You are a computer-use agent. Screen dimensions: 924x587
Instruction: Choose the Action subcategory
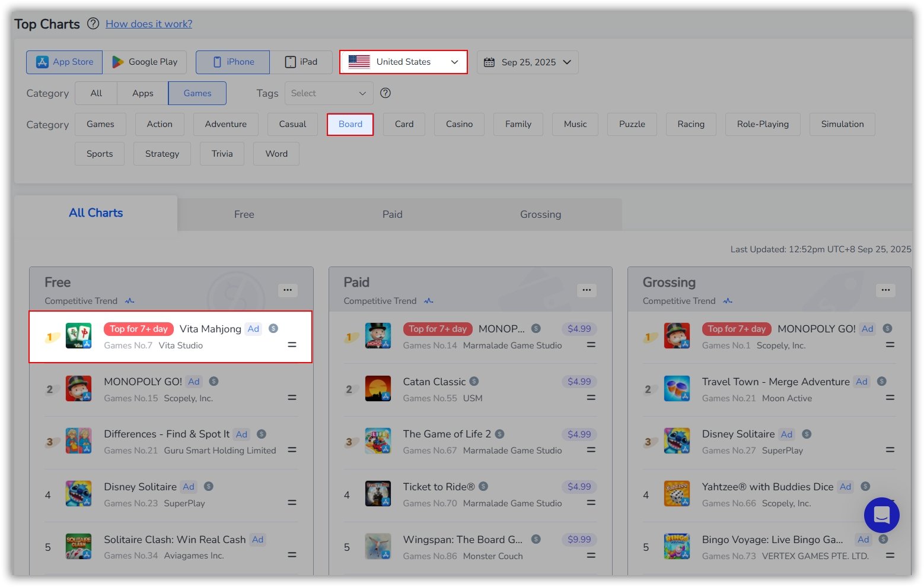160,124
